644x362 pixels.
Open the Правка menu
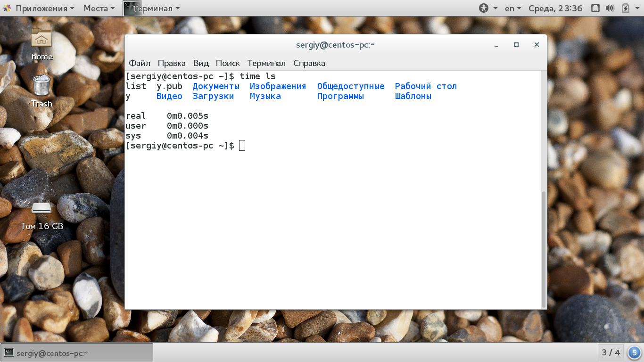coord(172,63)
